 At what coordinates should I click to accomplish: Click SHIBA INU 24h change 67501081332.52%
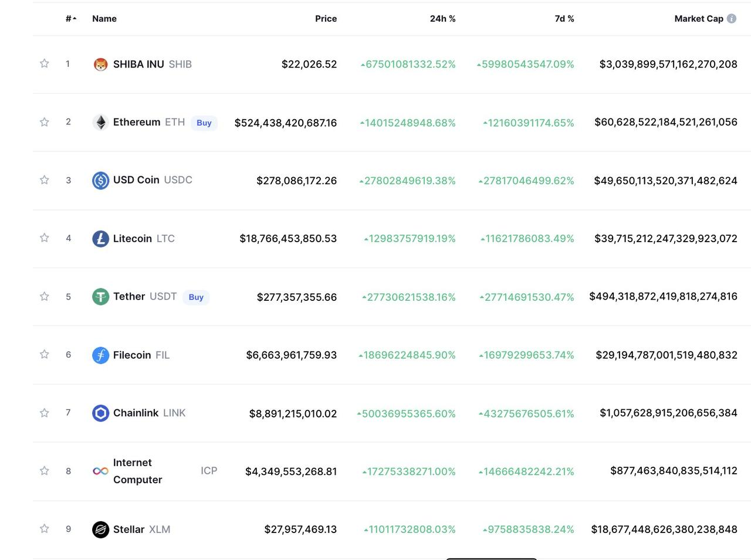[408, 64]
